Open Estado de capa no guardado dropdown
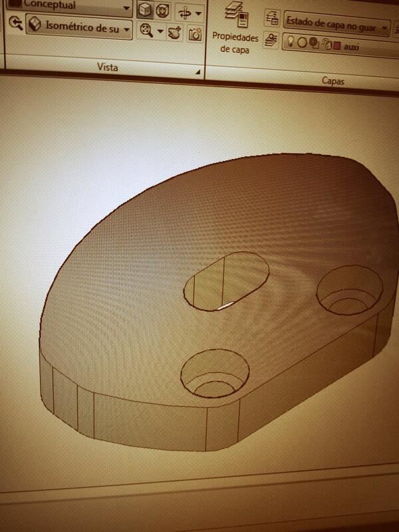399x532 pixels. pyautogui.click(x=337, y=24)
